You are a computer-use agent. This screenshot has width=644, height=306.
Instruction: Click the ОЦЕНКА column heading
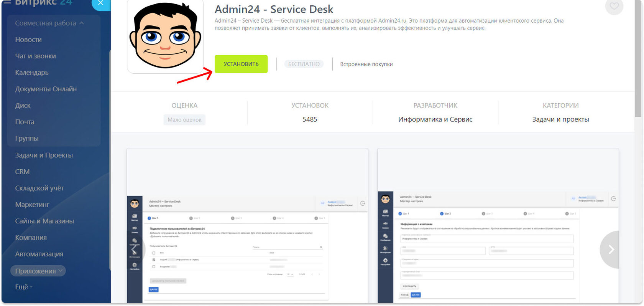point(184,106)
